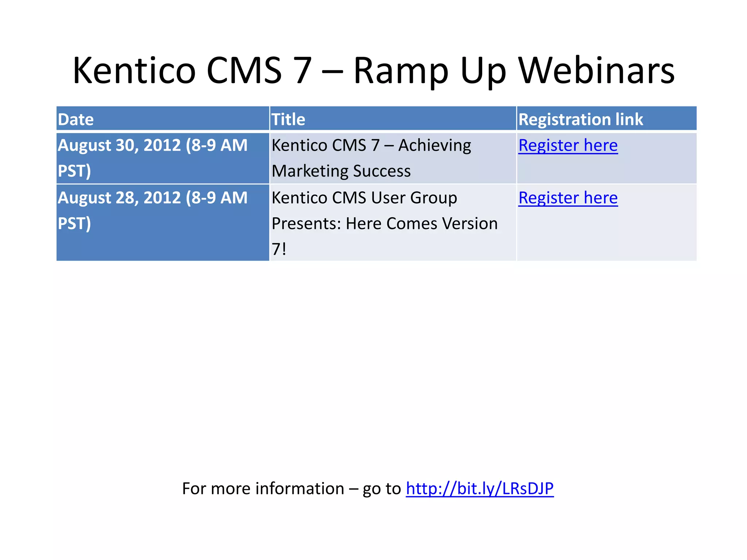Screen dimensions: 747x560
Task: Open the http://bit.ly/LRsDJP link
Action: (480, 489)
